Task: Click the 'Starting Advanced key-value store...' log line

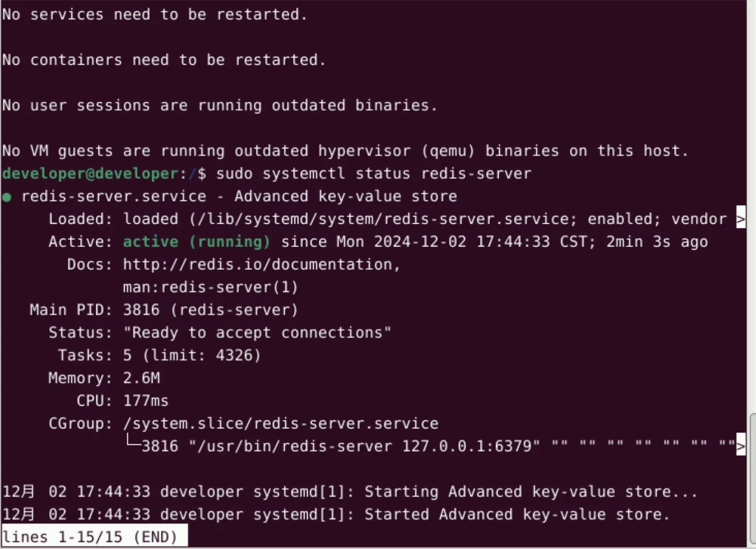Action: pyautogui.click(x=531, y=492)
